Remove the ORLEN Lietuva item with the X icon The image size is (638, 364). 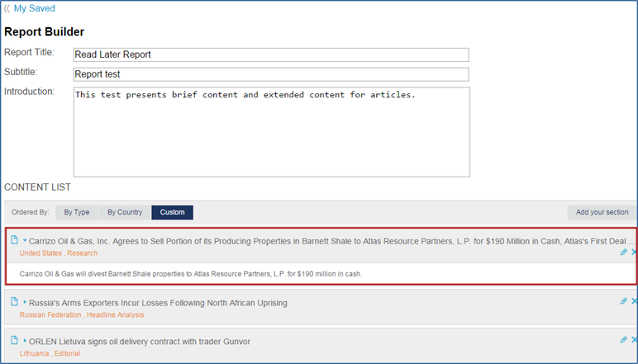point(634,339)
